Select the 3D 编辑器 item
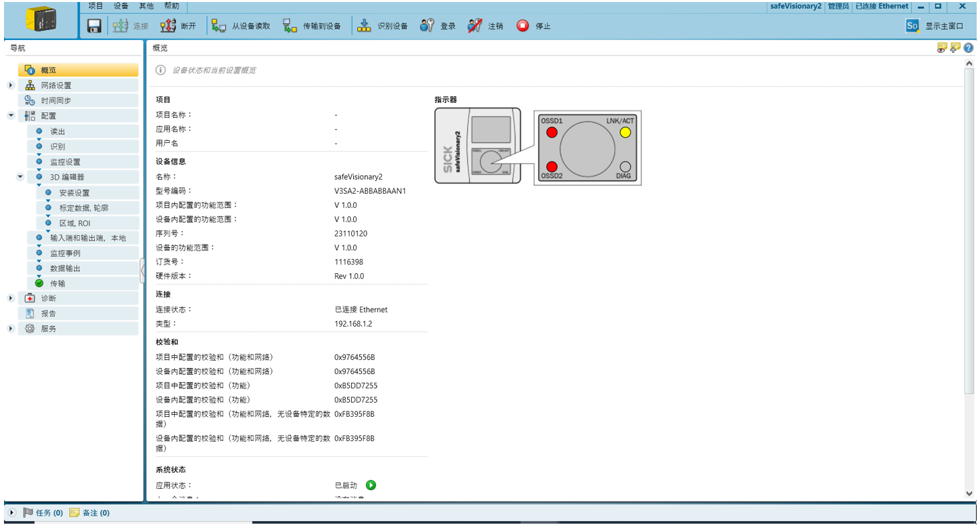The height and width of the screenshot is (527, 980). pos(83,177)
